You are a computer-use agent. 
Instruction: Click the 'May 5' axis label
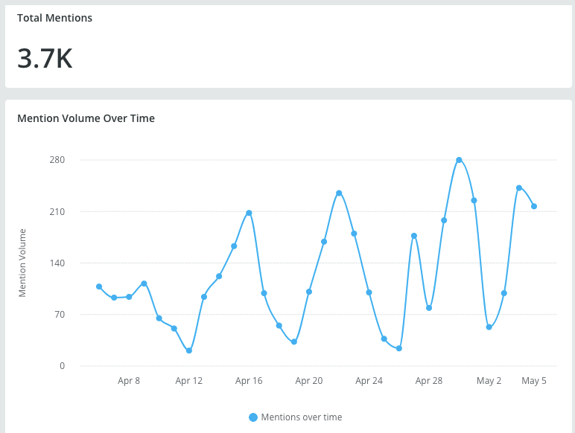point(534,381)
